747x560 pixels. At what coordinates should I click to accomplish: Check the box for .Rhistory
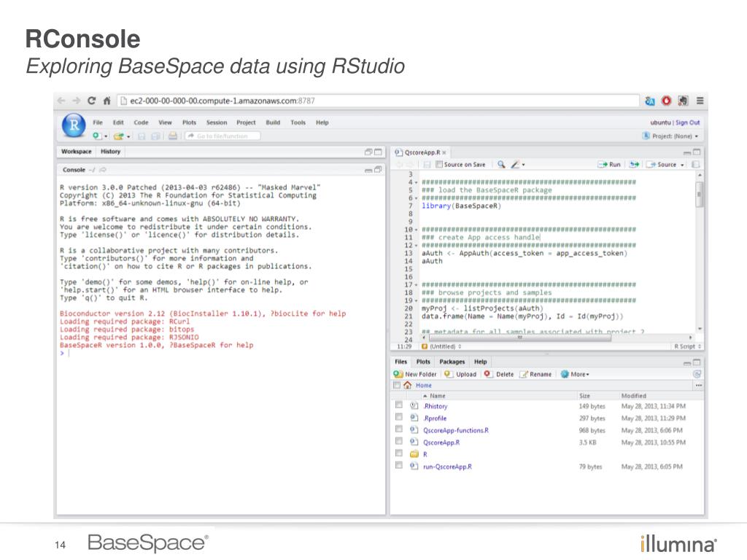tap(399, 405)
